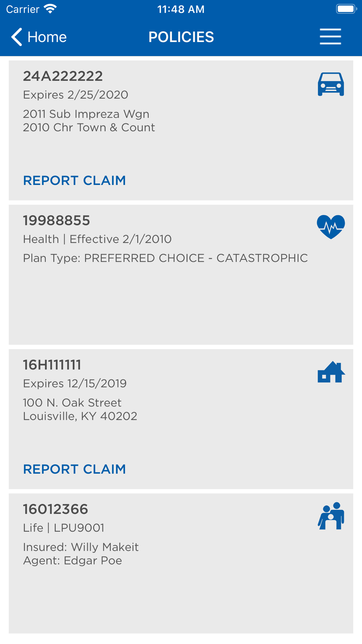Image resolution: width=362 pixels, height=644 pixels.
Task: Tap the car icon on auto policy
Action: coord(331,84)
